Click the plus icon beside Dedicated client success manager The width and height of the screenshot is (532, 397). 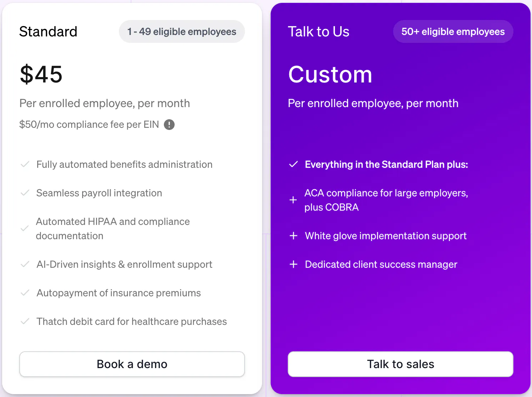click(x=293, y=264)
